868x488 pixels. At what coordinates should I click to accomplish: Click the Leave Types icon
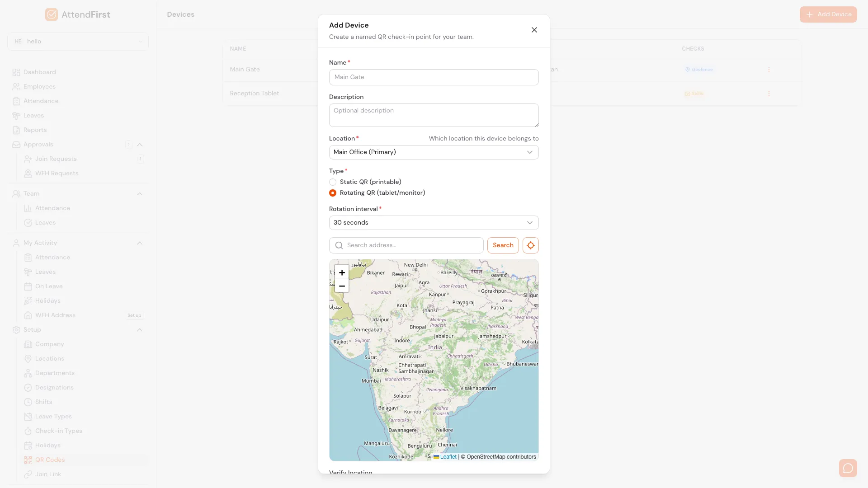tap(28, 417)
